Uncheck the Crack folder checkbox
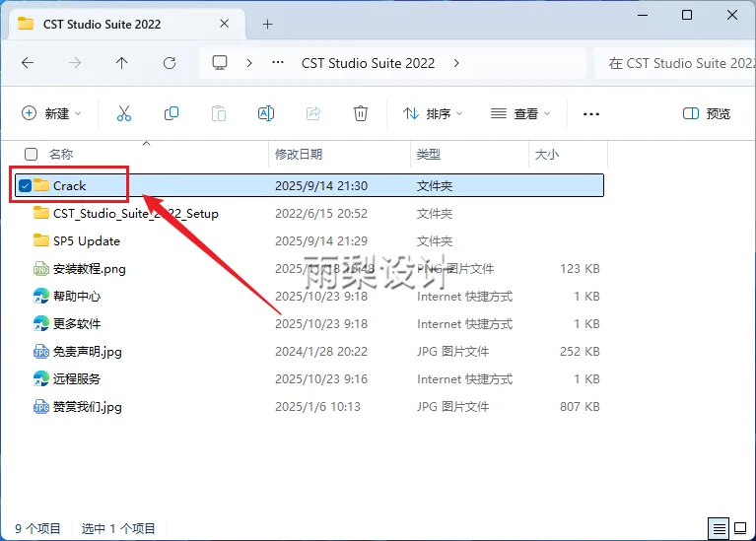The image size is (756, 541). (25, 185)
